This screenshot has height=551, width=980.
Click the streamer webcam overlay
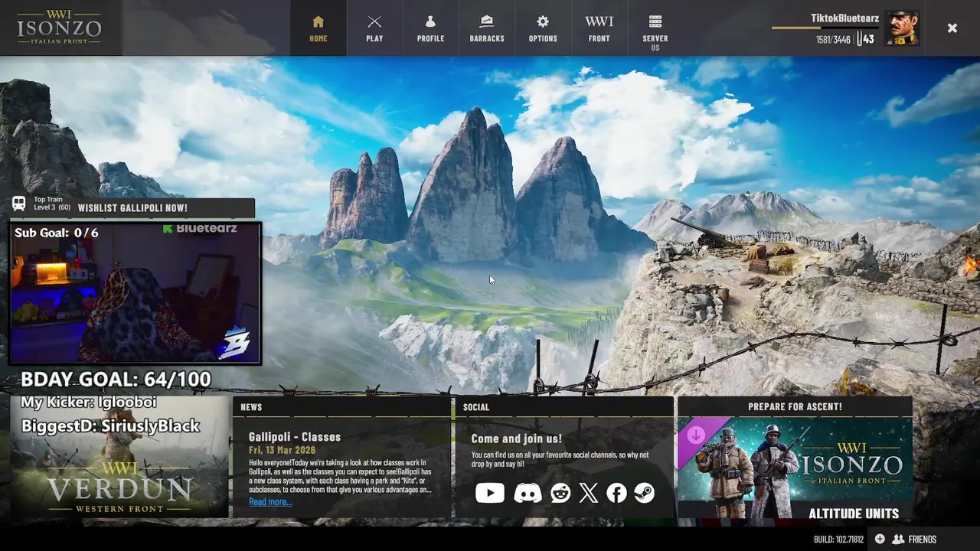click(x=136, y=292)
